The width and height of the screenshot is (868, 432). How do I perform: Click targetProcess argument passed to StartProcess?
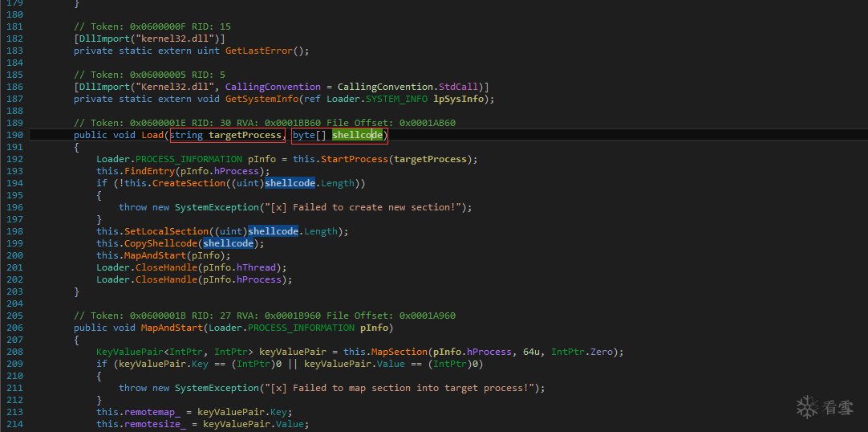[429, 160]
